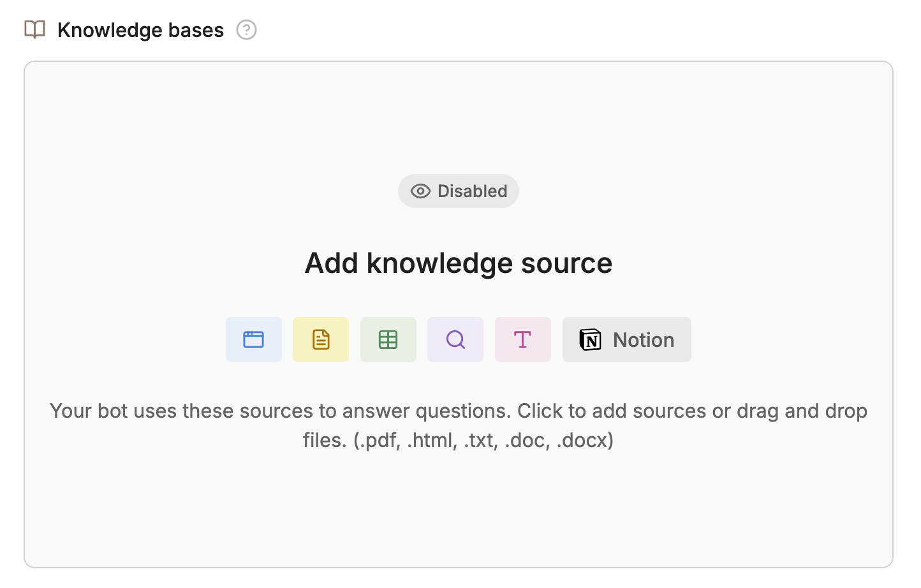Open the search-based source option
Viewport: 921px width, 588px height.
click(x=455, y=339)
